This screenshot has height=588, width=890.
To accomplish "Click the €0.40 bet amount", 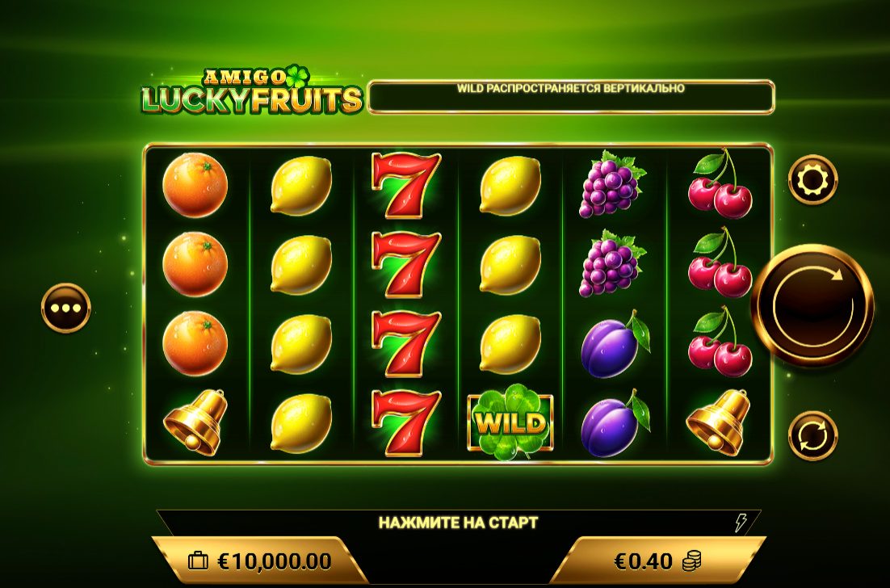I will (x=643, y=561).
